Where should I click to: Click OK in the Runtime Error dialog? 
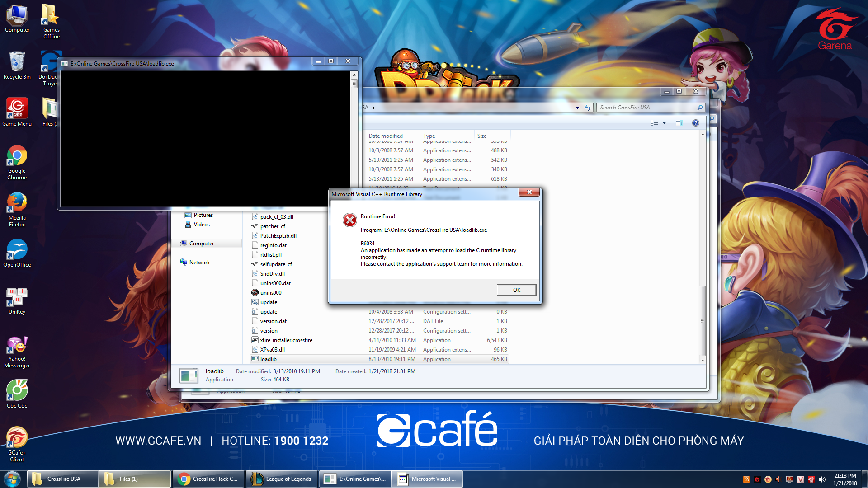pos(516,290)
